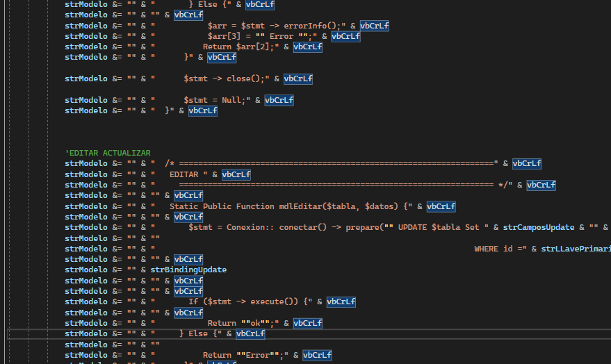The height and width of the screenshot is (364, 611).
Task: Click the WHERE id = clause
Action: (x=499, y=249)
